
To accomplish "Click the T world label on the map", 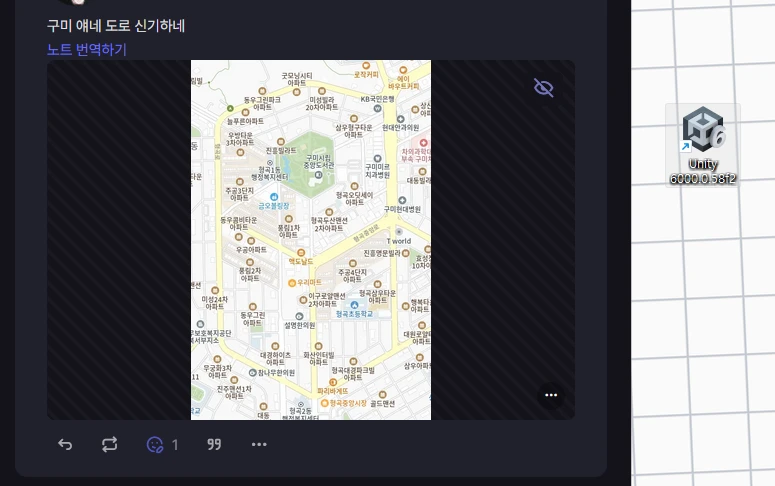I will (399, 241).
